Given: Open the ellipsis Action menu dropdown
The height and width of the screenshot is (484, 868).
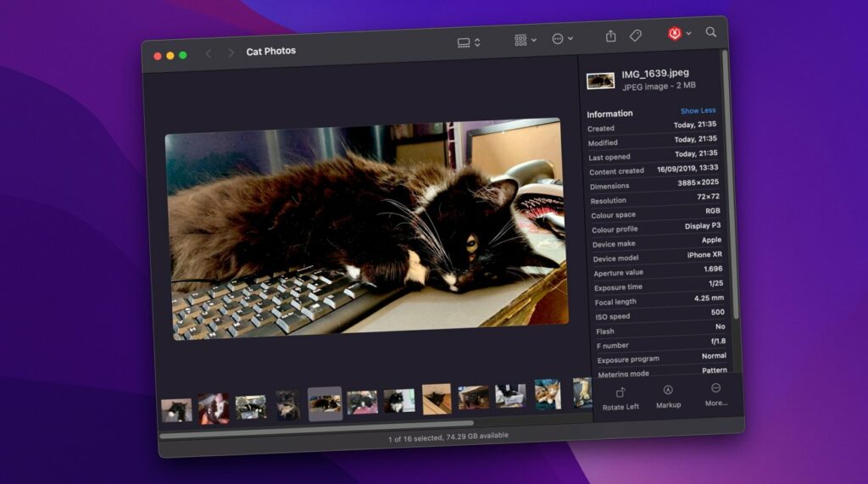Looking at the screenshot, I should 562,38.
